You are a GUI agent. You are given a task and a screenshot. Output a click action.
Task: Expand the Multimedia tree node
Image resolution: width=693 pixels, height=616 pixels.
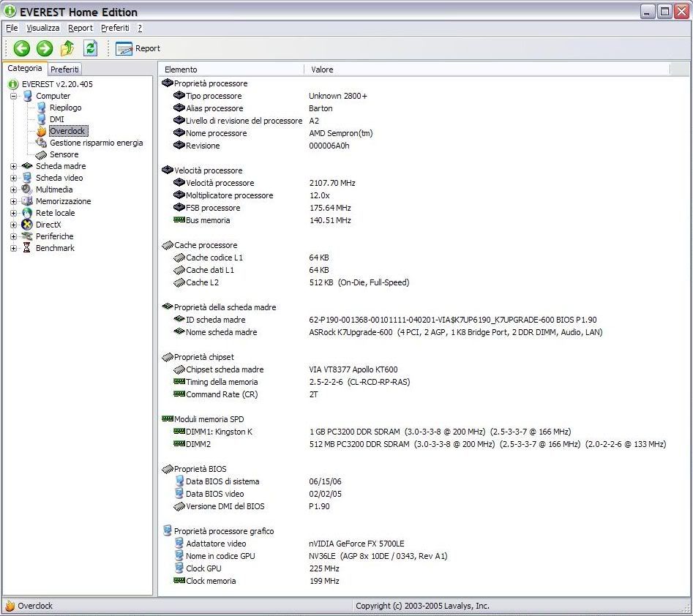[x=14, y=189]
